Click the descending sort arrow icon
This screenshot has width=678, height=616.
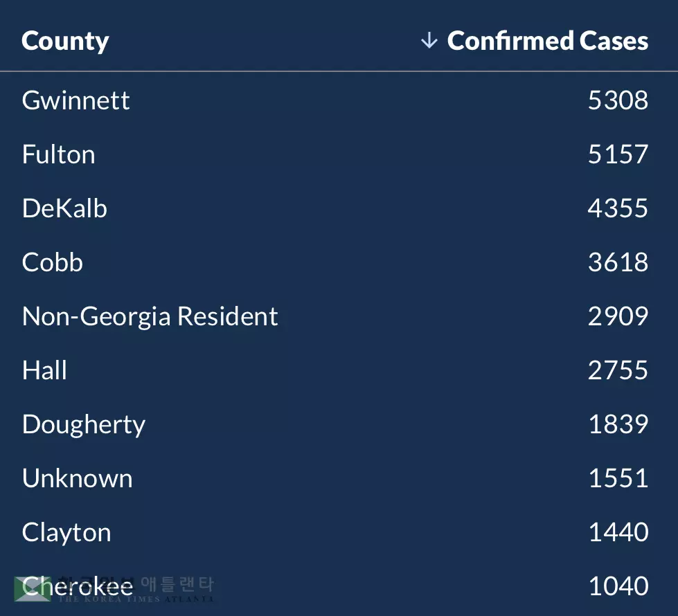click(429, 41)
